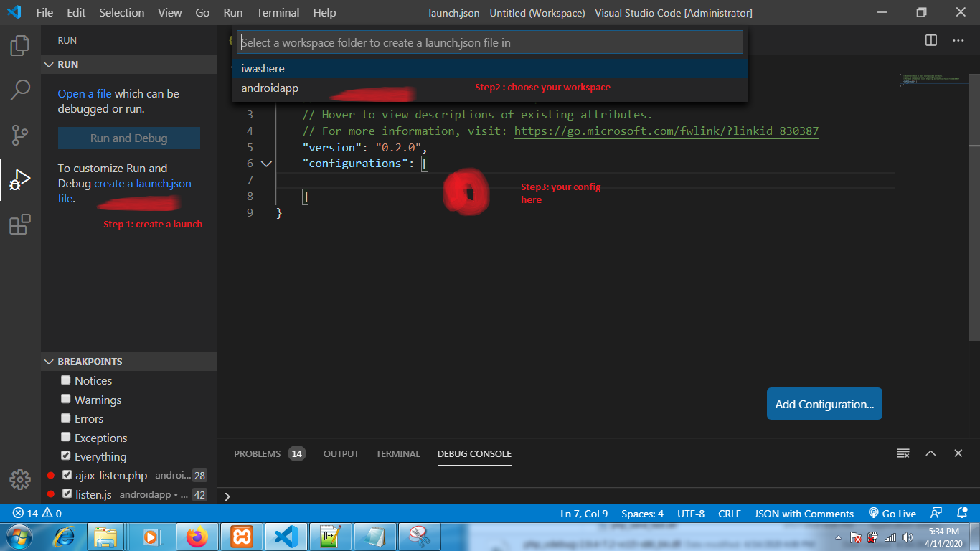Image resolution: width=980 pixels, height=551 pixels.
Task: Switch to the PROBLEMS tab
Action: coord(269,453)
